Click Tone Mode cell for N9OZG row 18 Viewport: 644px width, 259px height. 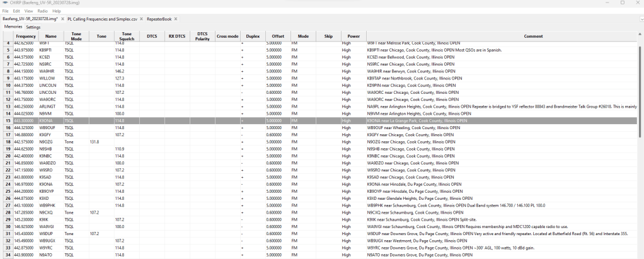[x=76, y=142]
